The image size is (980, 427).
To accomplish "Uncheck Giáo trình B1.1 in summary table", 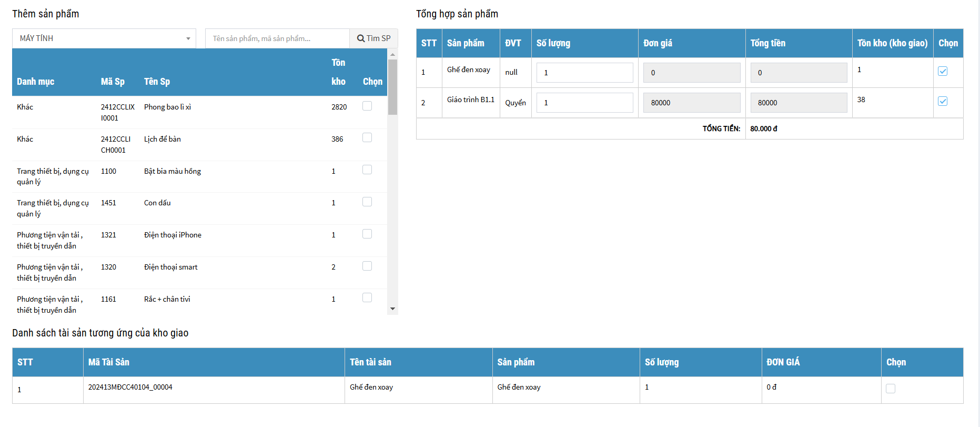I will 943,101.
